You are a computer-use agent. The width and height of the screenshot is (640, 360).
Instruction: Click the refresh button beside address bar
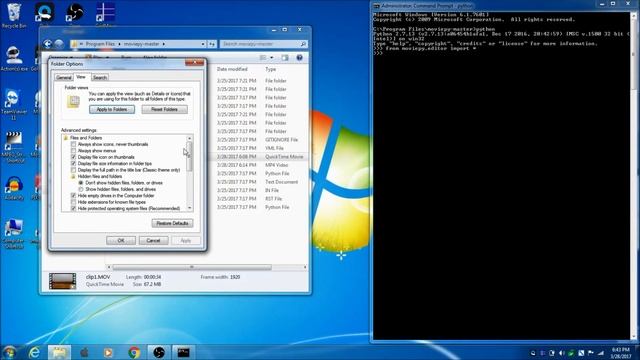coord(212,44)
